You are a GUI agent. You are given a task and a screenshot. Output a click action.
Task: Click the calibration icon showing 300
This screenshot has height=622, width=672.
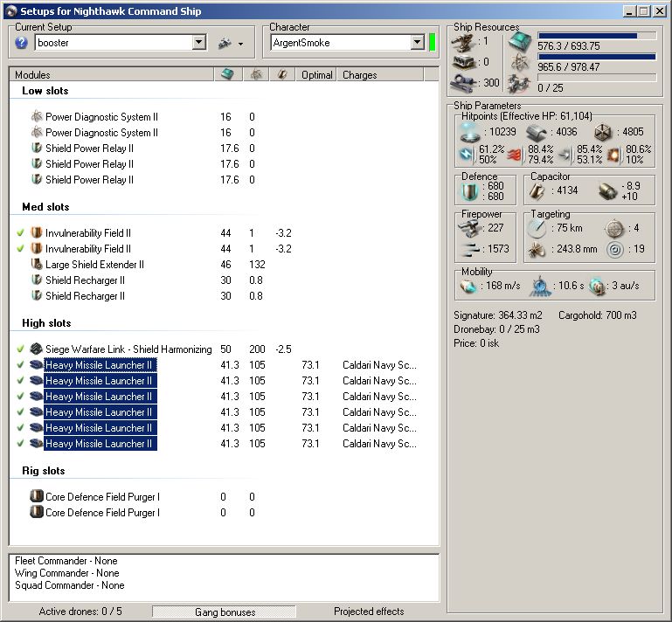point(464,82)
